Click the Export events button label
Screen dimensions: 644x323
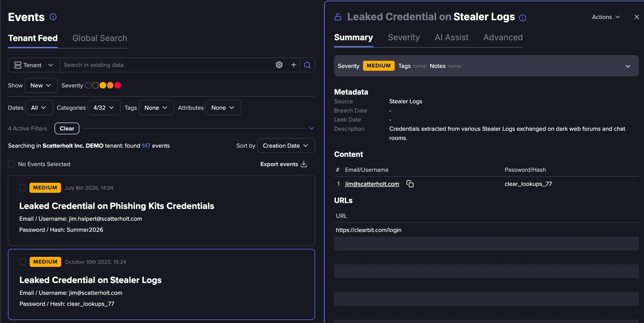tap(279, 164)
